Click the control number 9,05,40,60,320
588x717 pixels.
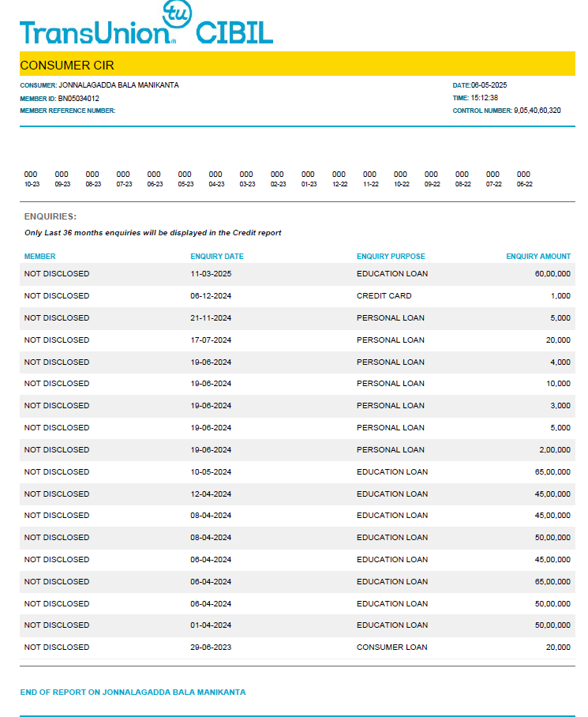pyautogui.click(x=537, y=111)
